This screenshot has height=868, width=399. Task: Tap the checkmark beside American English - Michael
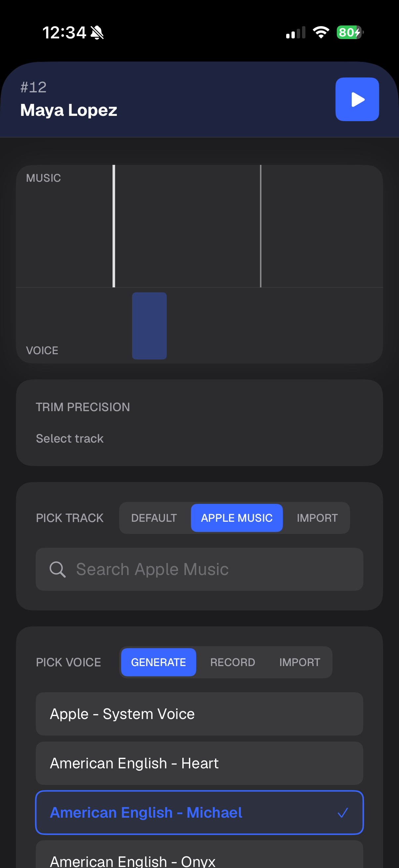[343, 813]
